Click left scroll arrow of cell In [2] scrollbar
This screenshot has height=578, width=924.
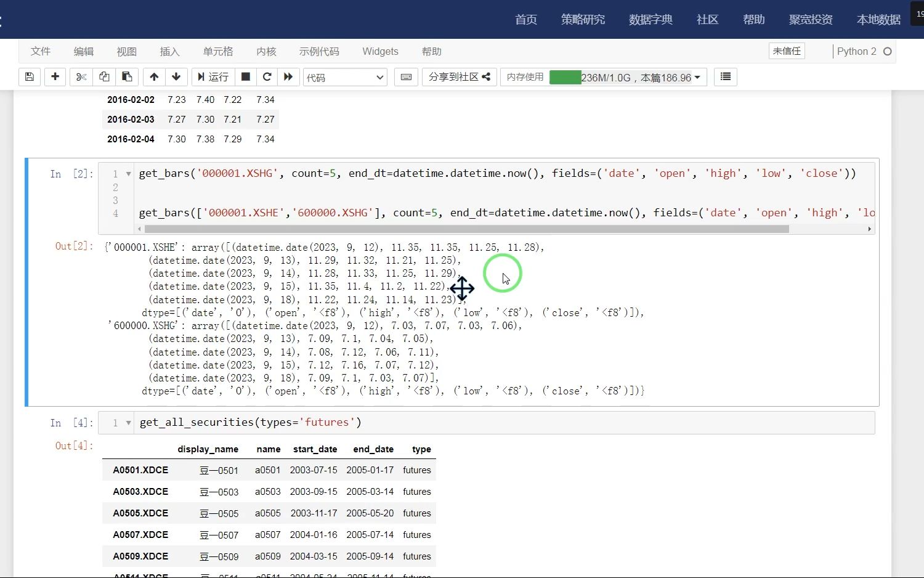tap(139, 229)
